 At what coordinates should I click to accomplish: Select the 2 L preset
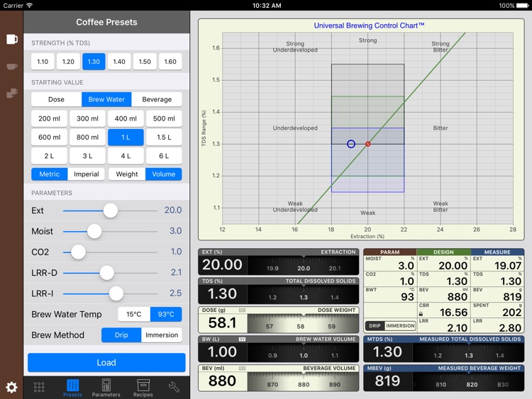coord(49,156)
